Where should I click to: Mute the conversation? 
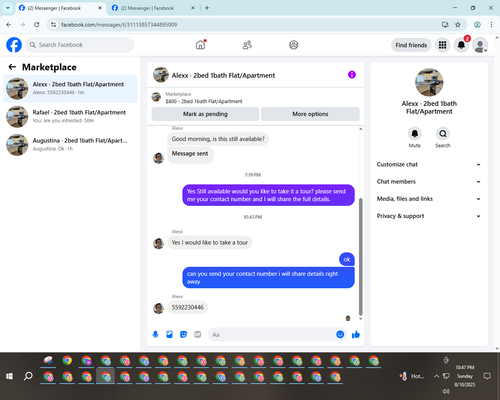click(415, 134)
